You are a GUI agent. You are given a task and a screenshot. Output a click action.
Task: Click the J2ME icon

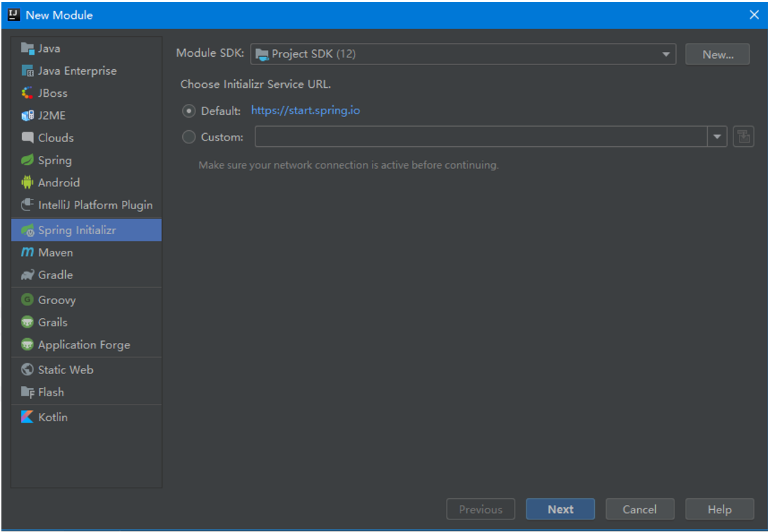point(28,116)
